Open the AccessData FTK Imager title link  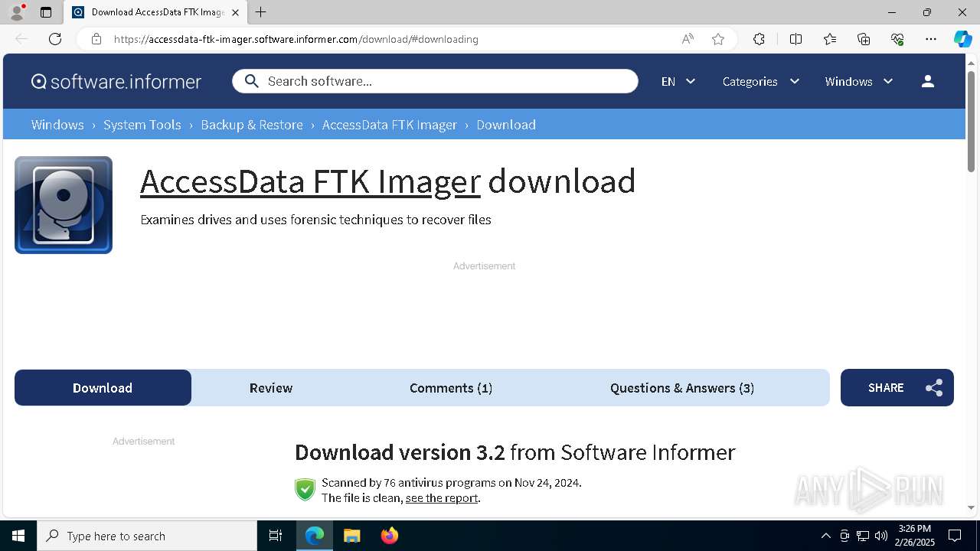tap(310, 181)
